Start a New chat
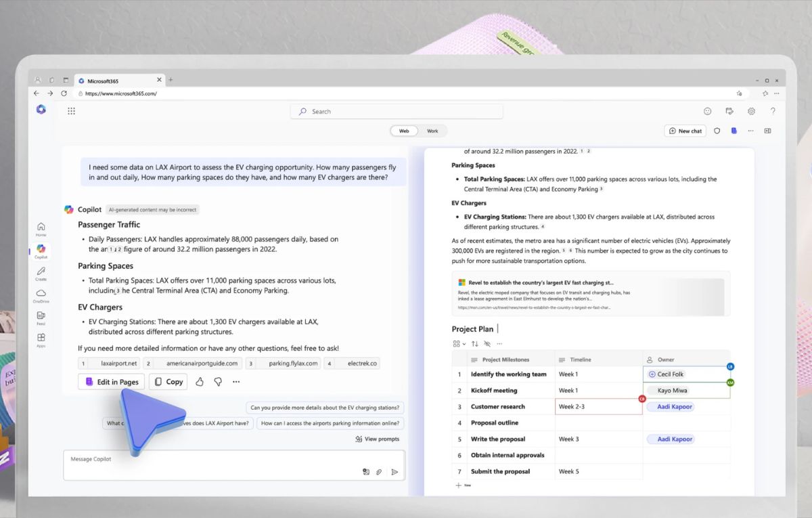This screenshot has height=518, width=812. [x=685, y=131]
